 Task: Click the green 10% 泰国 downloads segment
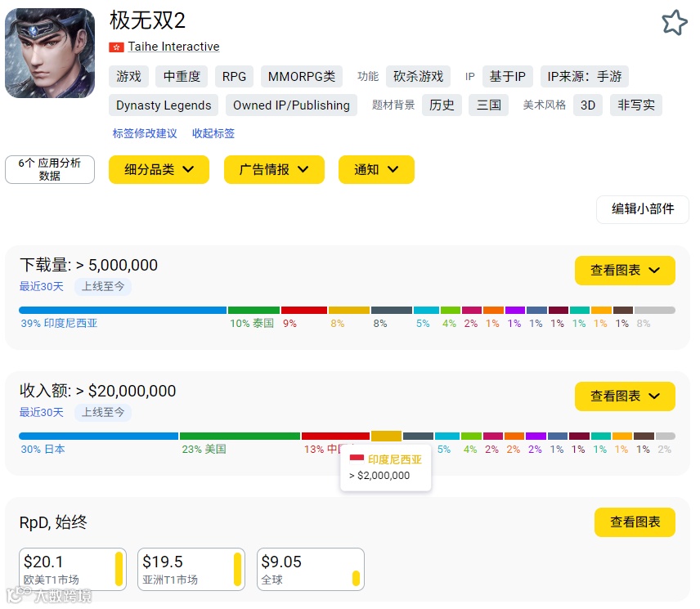pos(254,310)
